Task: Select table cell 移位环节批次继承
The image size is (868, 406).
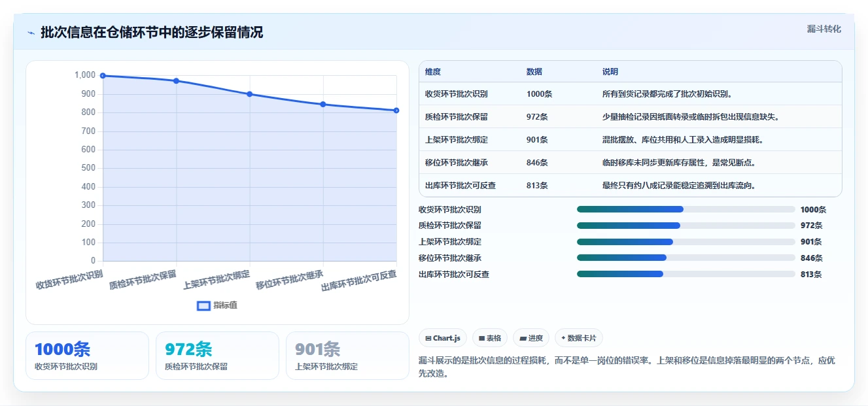Action: (457, 163)
